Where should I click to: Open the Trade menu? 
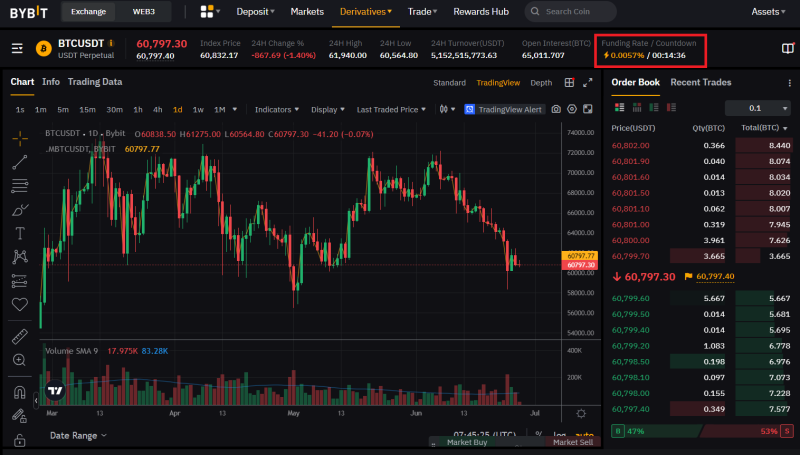click(x=422, y=11)
